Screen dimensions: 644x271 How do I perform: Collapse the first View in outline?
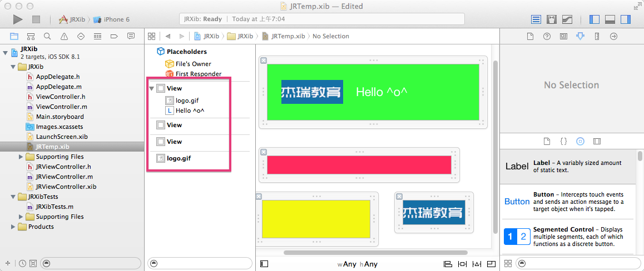click(152, 88)
